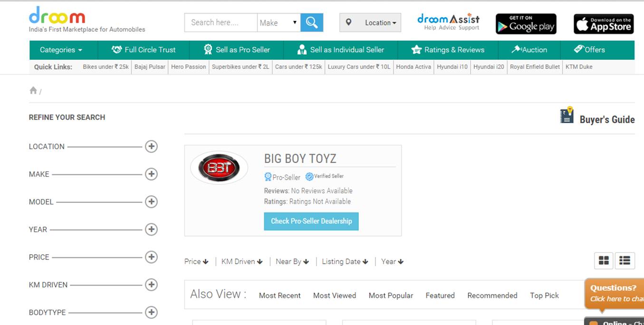The image size is (644, 325).
Task: Open Superbikes under 2L quick link
Action: (240, 67)
